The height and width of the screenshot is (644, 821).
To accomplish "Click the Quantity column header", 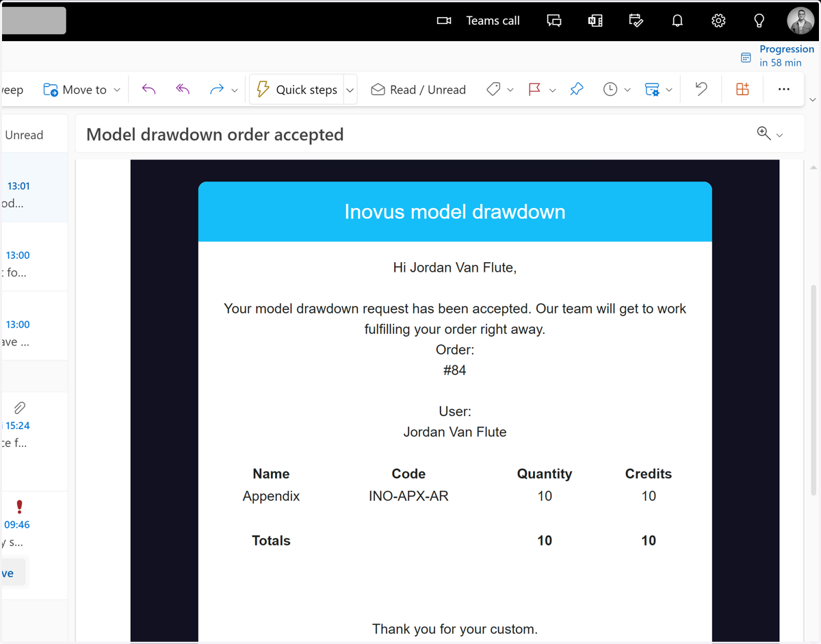I will point(545,474).
